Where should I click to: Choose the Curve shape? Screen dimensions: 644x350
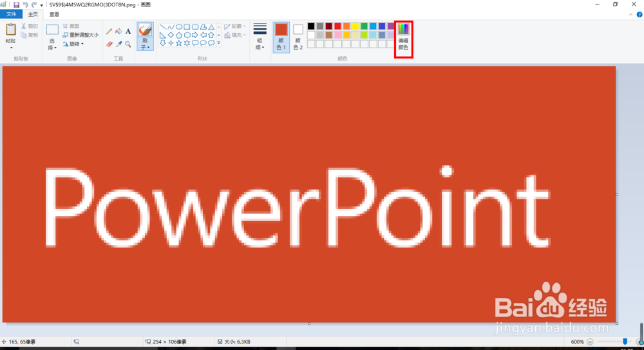tap(171, 27)
